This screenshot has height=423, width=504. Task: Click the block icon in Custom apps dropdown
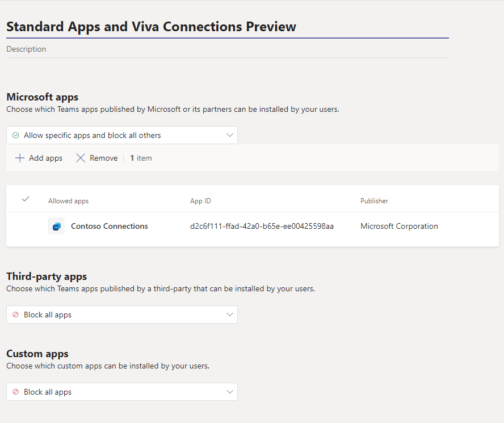[x=16, y=392]
